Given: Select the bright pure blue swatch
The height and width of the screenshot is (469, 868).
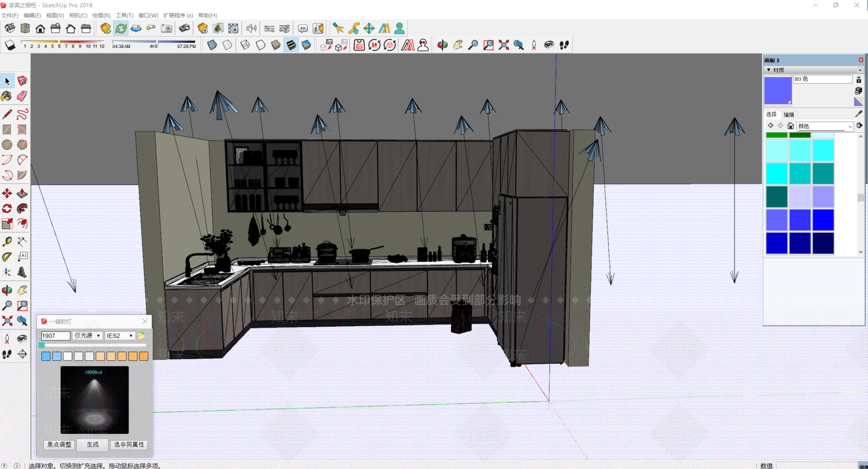Looking at the screenshot, I should [823, 220].
